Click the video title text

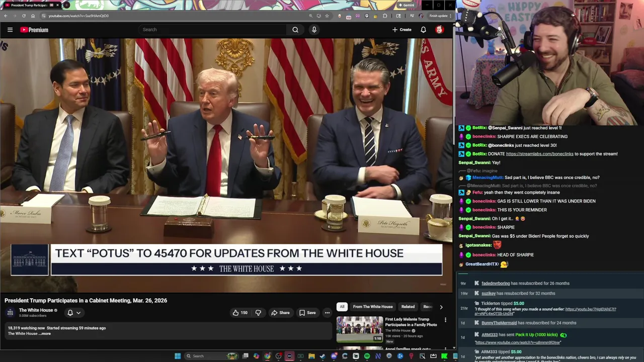pos(86,301)
